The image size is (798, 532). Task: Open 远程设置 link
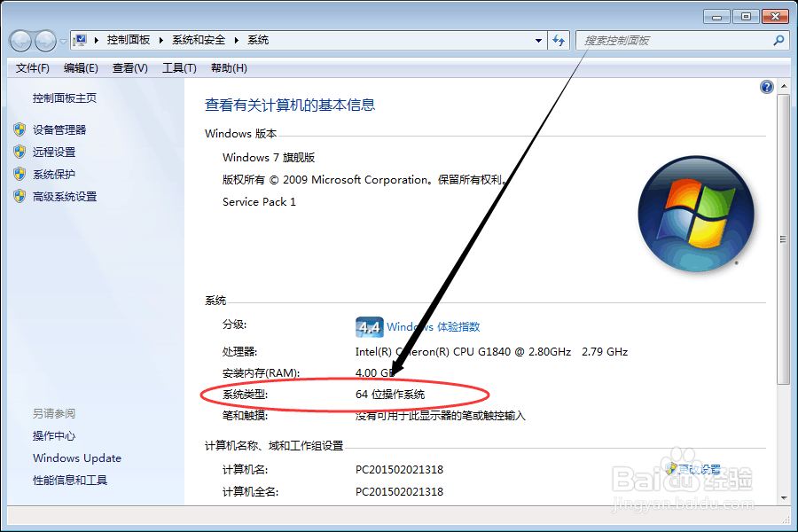(x=54, y=152)
